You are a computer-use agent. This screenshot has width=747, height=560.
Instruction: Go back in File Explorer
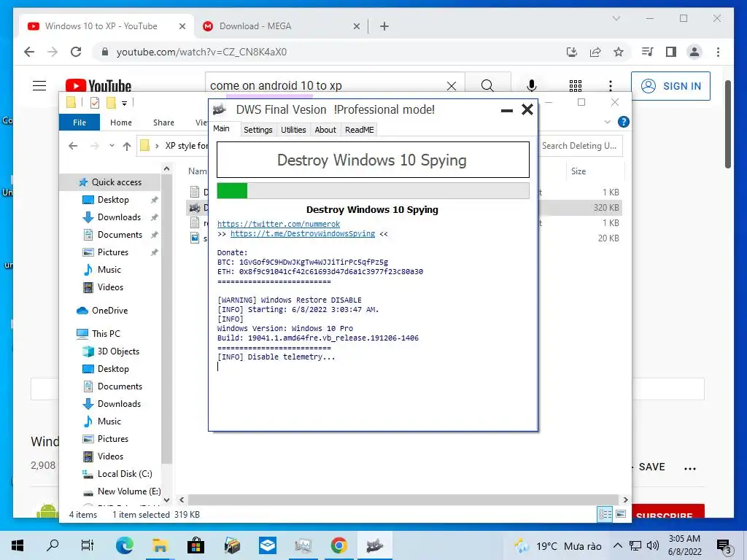73,146
